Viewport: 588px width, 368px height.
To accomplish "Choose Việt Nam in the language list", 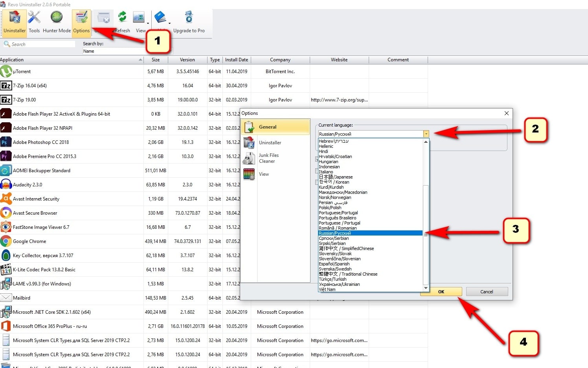I will click(327, 289).
